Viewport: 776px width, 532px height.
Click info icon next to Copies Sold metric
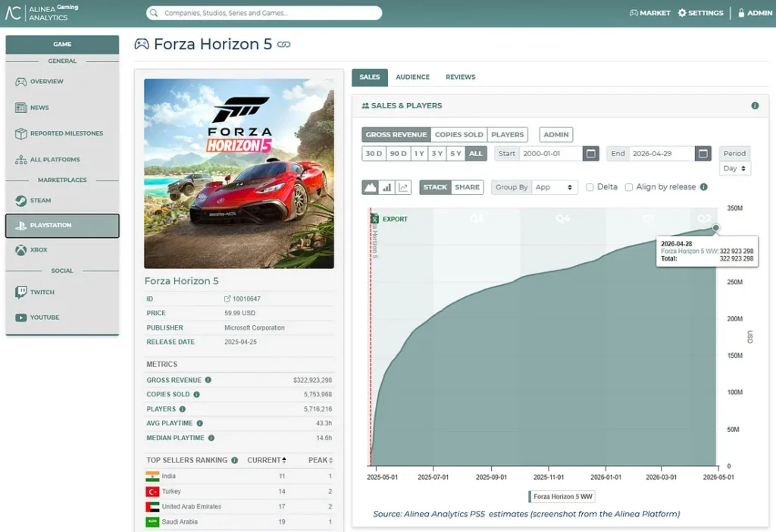tap(196, 394)
